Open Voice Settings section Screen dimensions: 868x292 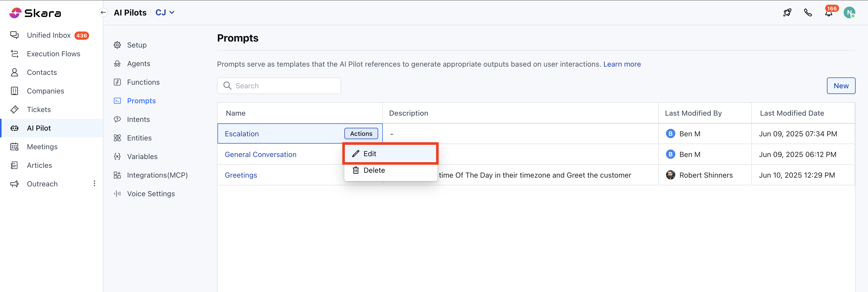tap(151, 194)
